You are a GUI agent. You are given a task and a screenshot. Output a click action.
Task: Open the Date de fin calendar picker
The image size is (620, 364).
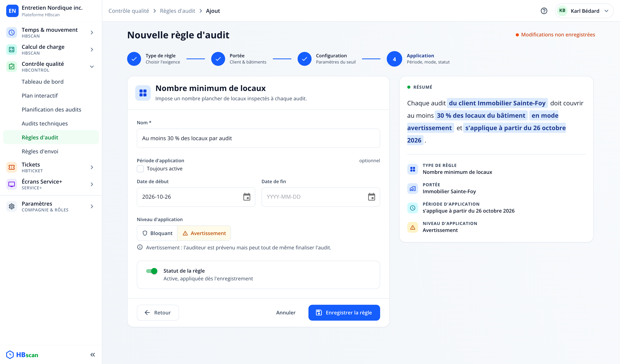[x=371, y=197]
